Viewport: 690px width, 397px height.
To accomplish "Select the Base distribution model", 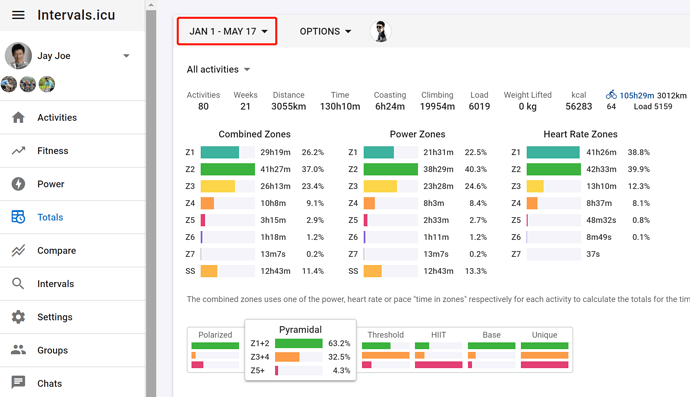I will click(x=491, y=350).
